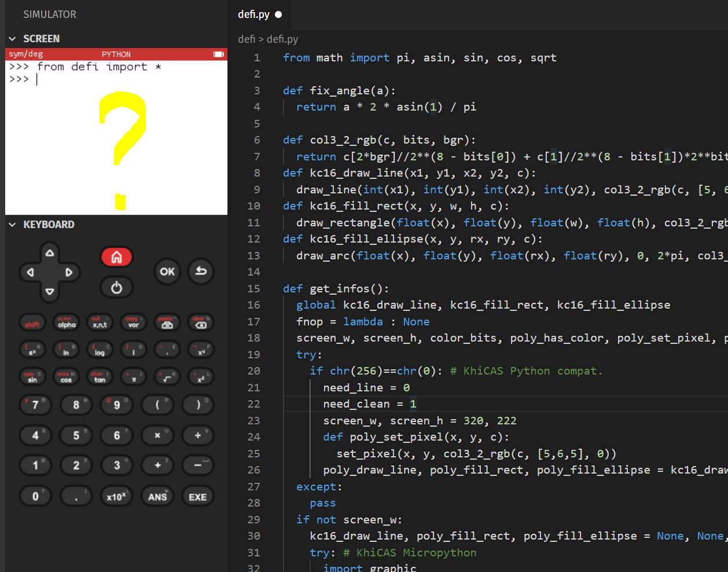
Task: Click the 'defi.py' file breadcrumb
Action: click(x=282, y=39)
